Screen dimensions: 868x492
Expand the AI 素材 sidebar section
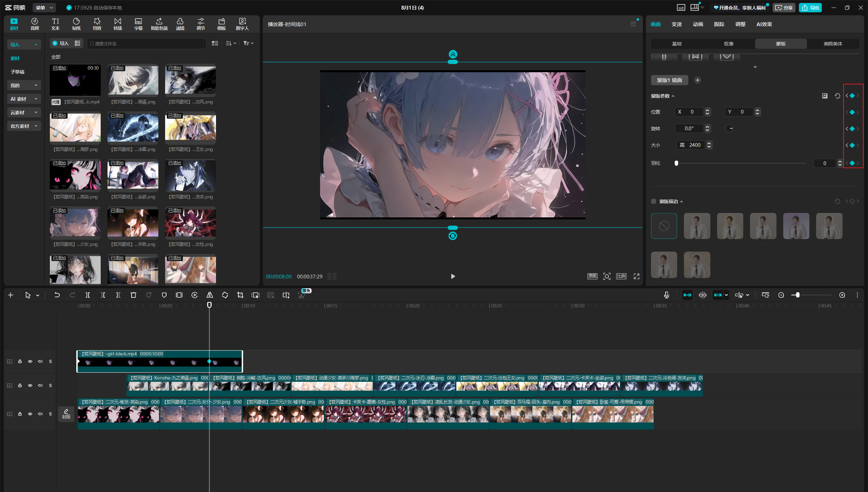pos(24,99)
